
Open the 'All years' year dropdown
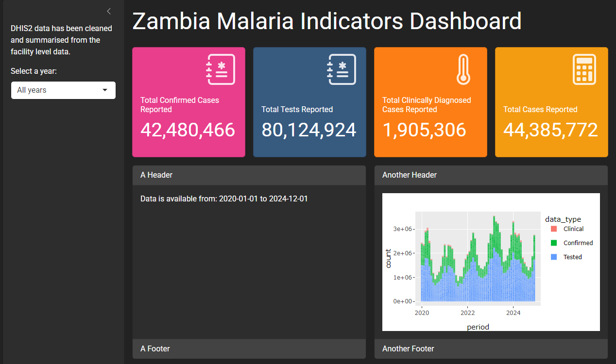pyautogui.click(x=63, y=90)
